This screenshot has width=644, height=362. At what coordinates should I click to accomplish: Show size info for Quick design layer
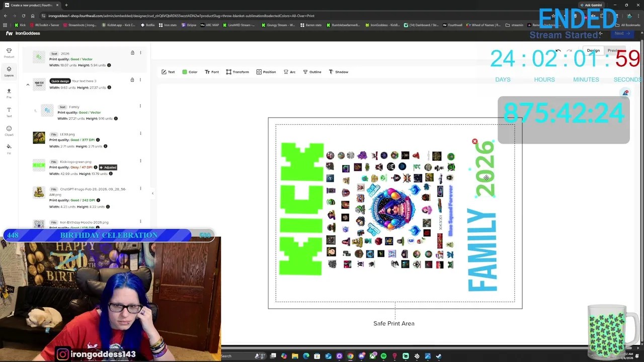(x=109, y=87)
